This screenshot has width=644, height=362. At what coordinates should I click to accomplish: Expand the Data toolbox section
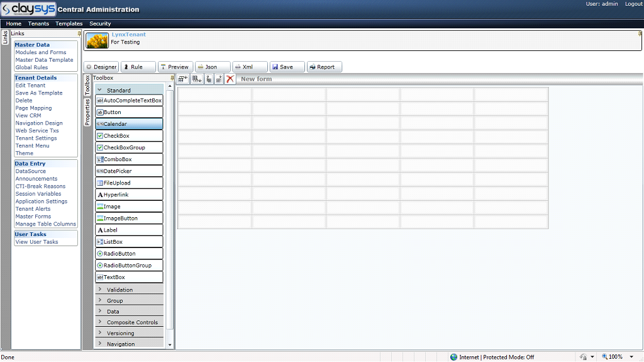tap(129, 311)
